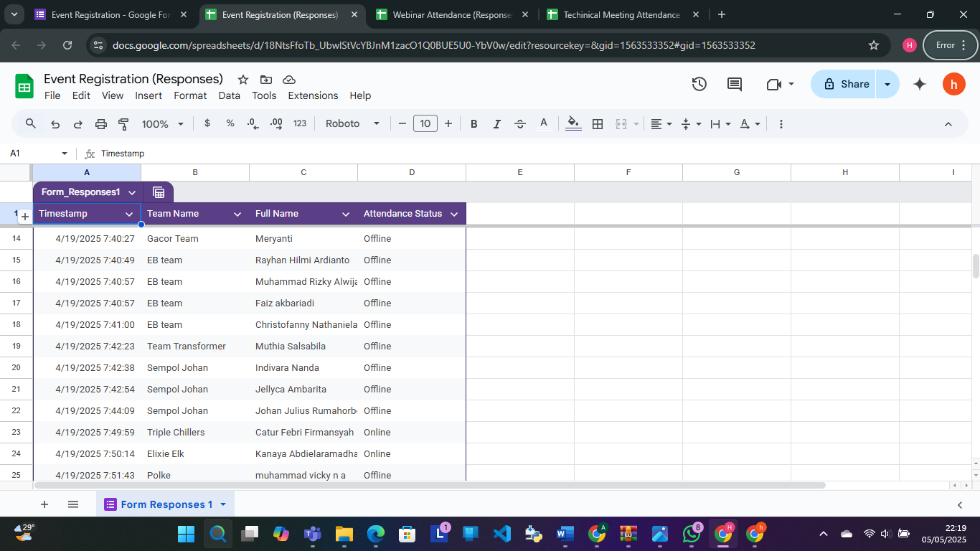Viewport: 980px width, 551px height.
Task: Expand the Full Name column filter
Action: click(346, 214)
